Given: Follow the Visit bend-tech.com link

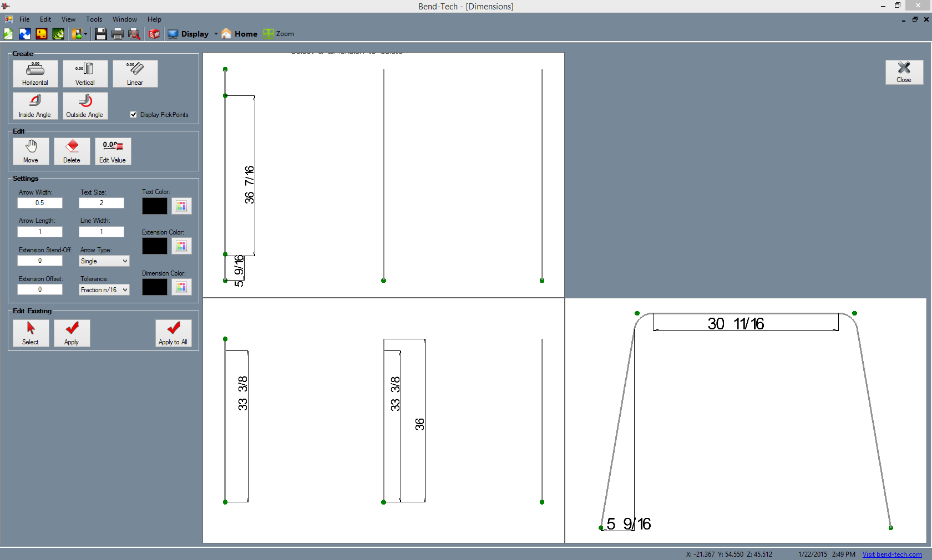Looking at the screenshot, I should [x=892, y=554].
